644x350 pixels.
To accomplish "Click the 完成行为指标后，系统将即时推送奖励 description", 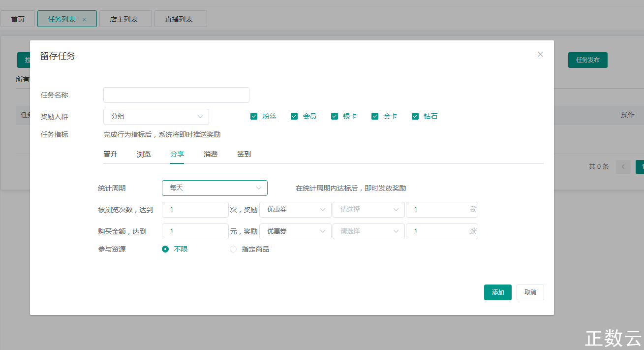I will coord(162,134).
